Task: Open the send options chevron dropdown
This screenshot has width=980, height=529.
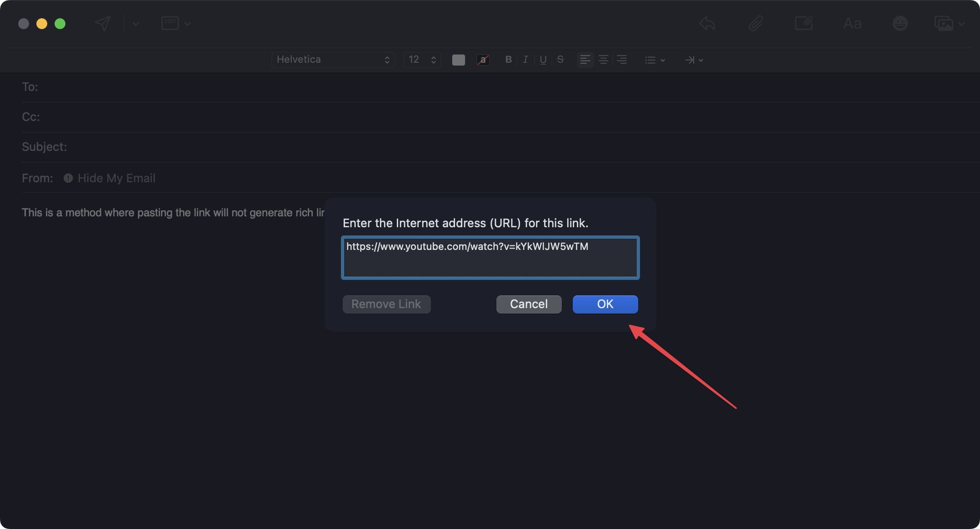Action: click(136, 24)
